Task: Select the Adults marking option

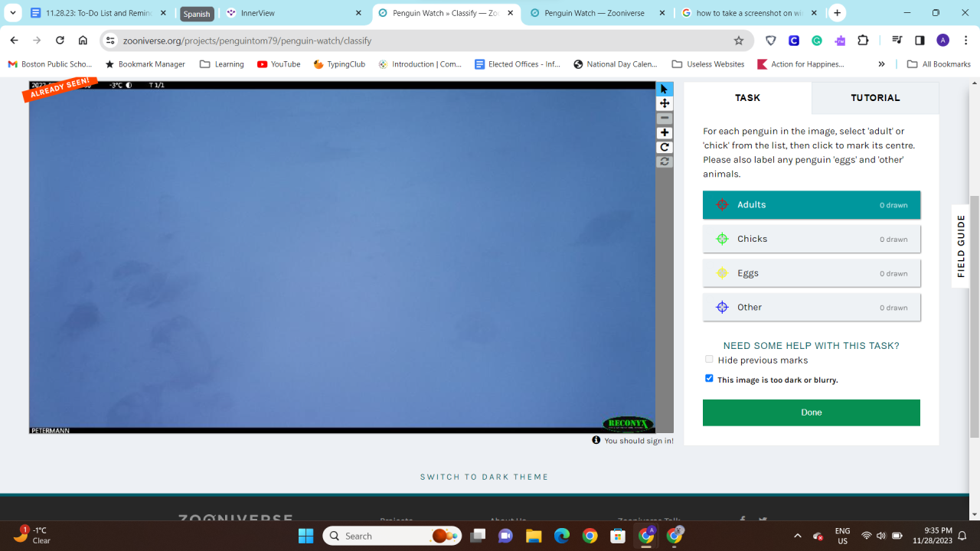Action: click(812, 205)
